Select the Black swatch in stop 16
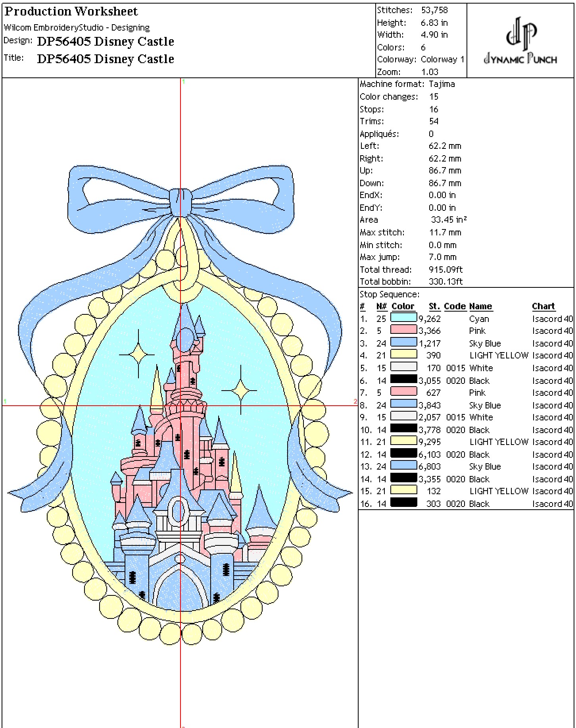The height and width of the screenshot is (728, 576). [x=403, y=502]
